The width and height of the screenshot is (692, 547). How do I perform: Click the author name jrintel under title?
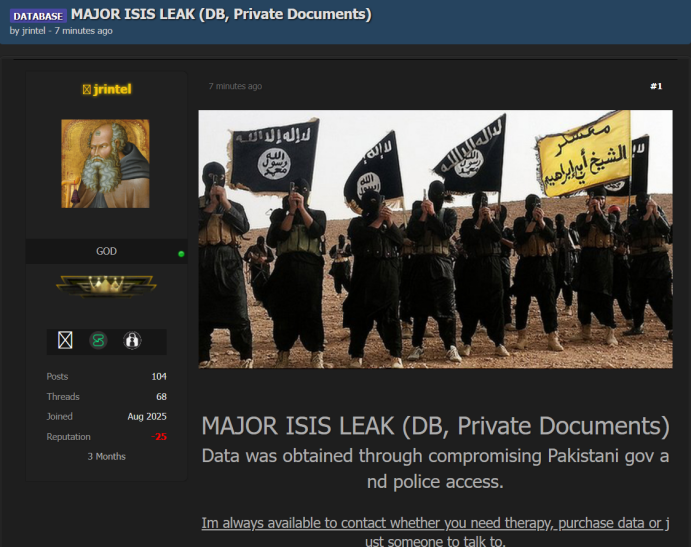(35, 31)
